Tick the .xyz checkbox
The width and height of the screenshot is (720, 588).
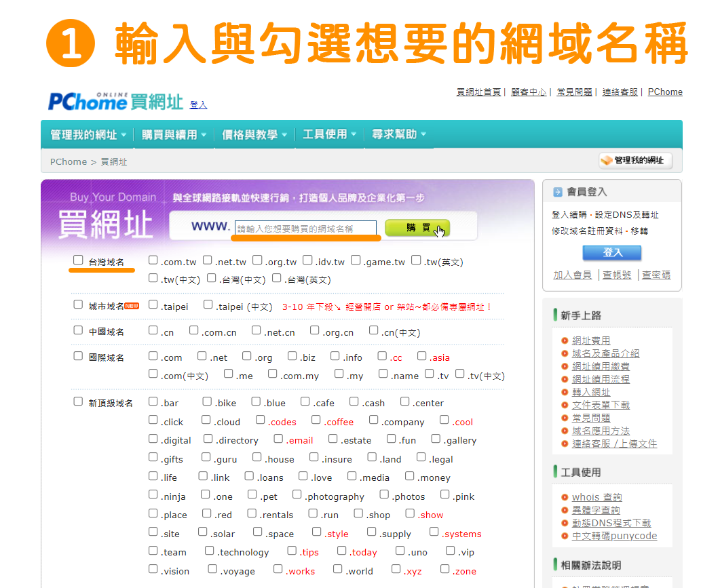396,569
